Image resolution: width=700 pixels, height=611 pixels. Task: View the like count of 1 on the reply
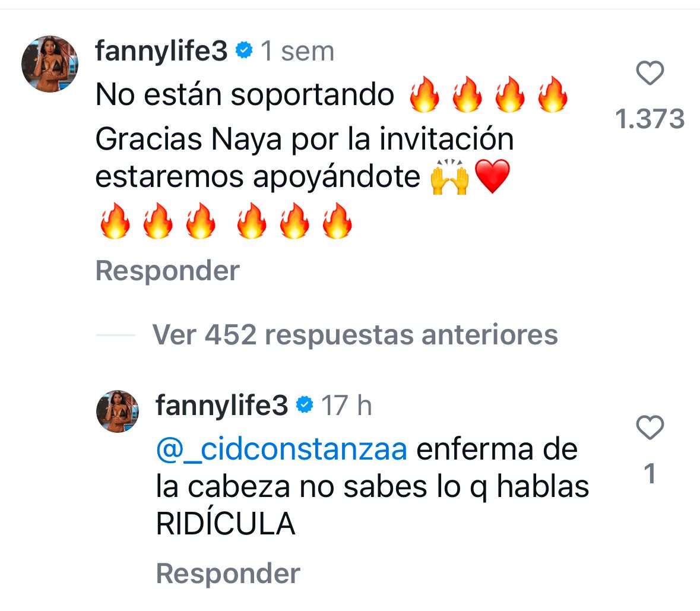coord(650,473)
